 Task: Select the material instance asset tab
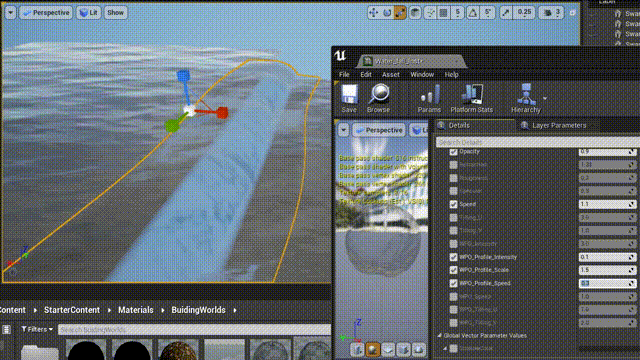[410, 61]
